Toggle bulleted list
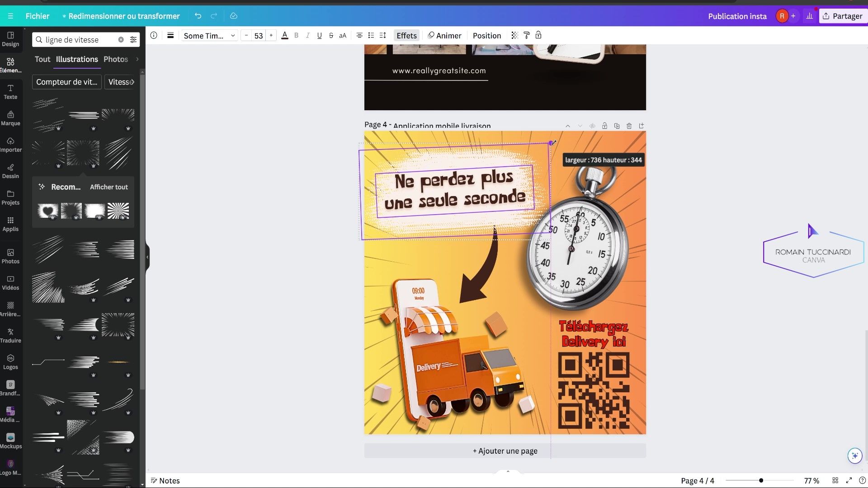Image resolution: width=868 pixels, height=488 pixels. (371, 35)
